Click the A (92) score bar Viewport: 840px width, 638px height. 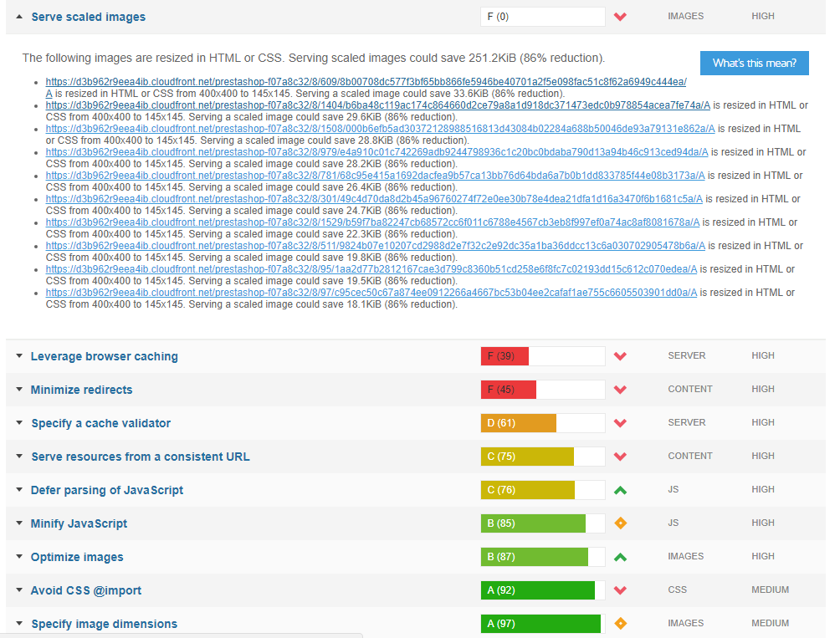(543, 590)
